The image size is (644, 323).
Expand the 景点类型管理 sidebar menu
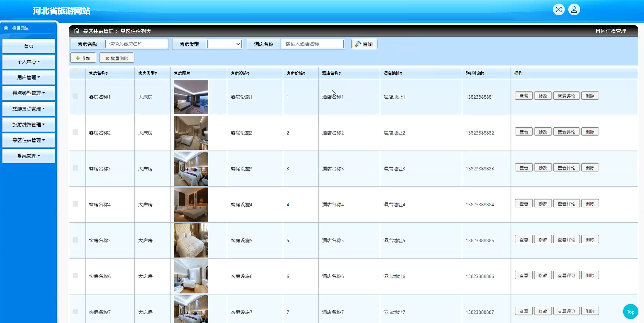pyautogui.click(x=29, y=93)
